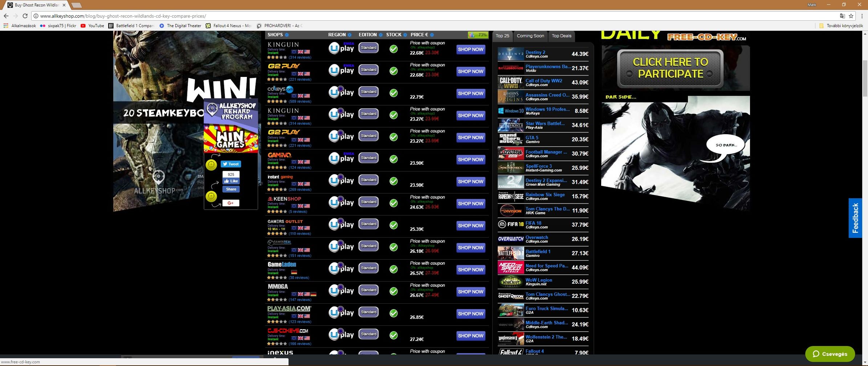Click the MMOGA shop logo

pyautogui.click(x=278, y=287)
